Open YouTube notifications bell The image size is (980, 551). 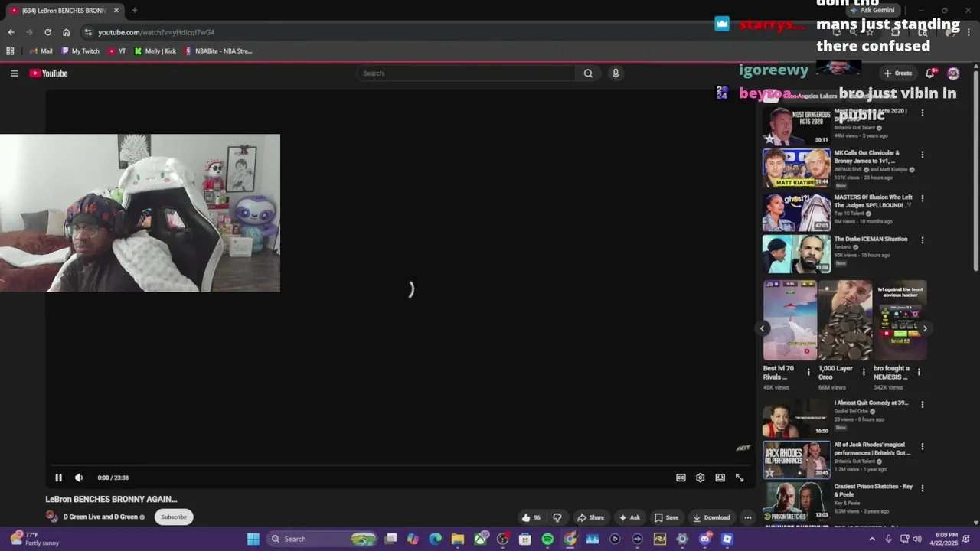click(x=930, y=73)
